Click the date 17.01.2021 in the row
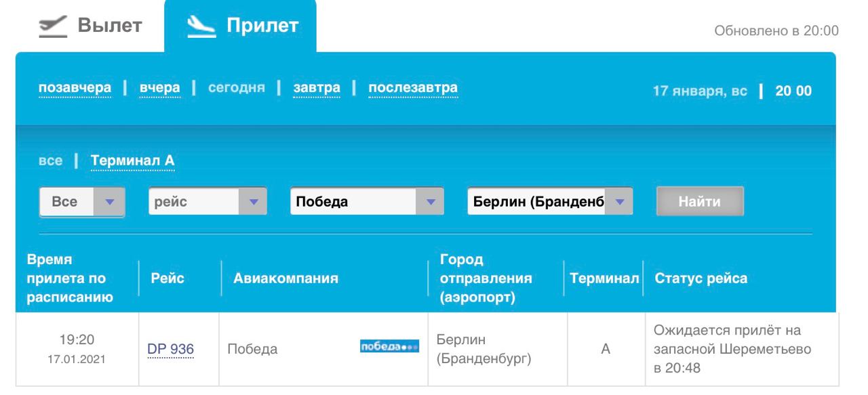The height and width of the screenshot is (395, 868). point(76,359)
